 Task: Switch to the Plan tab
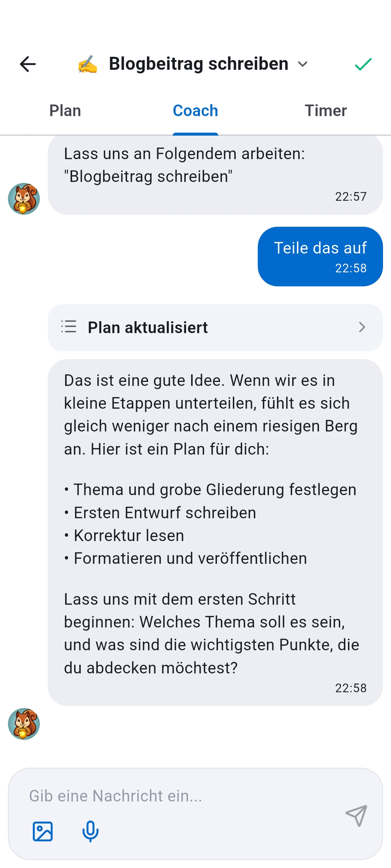click(x=65, y=111)
